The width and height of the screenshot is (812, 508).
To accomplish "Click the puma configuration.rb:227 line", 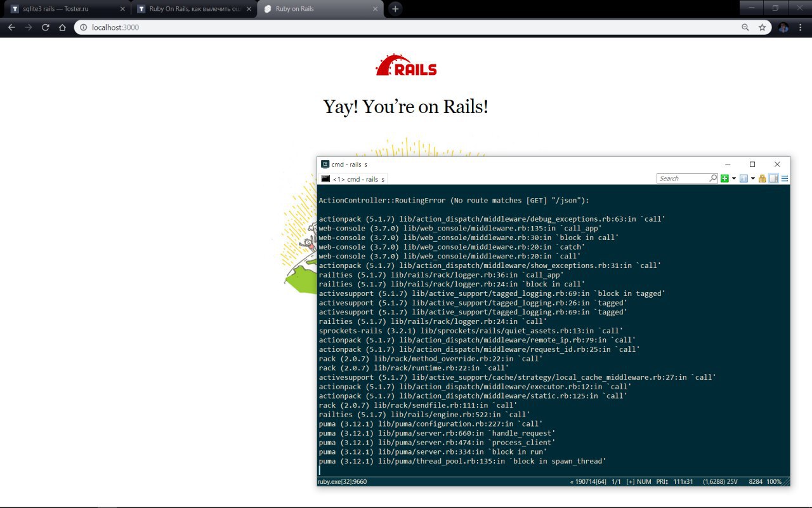I will (x=431, y=424).
